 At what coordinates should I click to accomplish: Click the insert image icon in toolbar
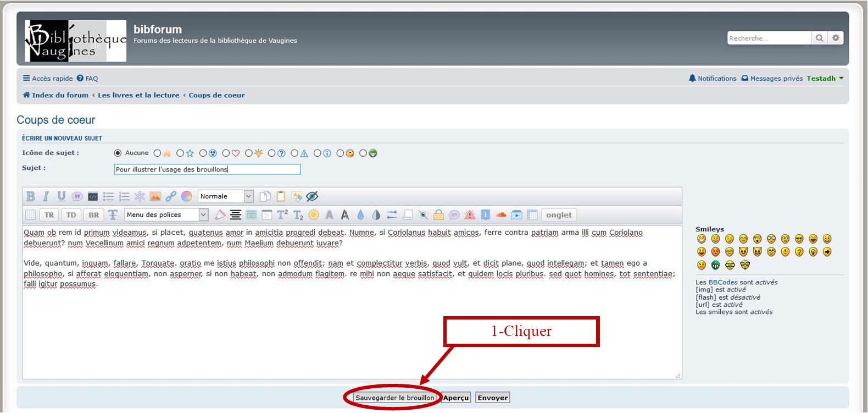pyautogui.click(x=155, y=196)
